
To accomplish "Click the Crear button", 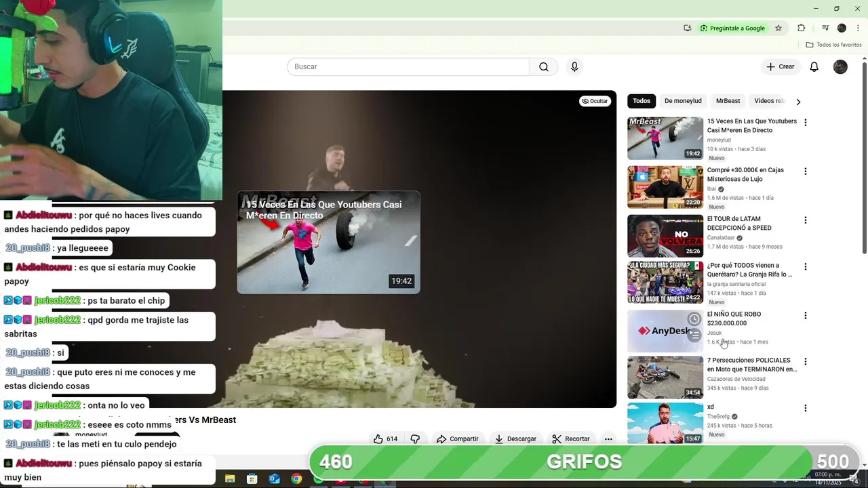I will click(x=781, y=66).
